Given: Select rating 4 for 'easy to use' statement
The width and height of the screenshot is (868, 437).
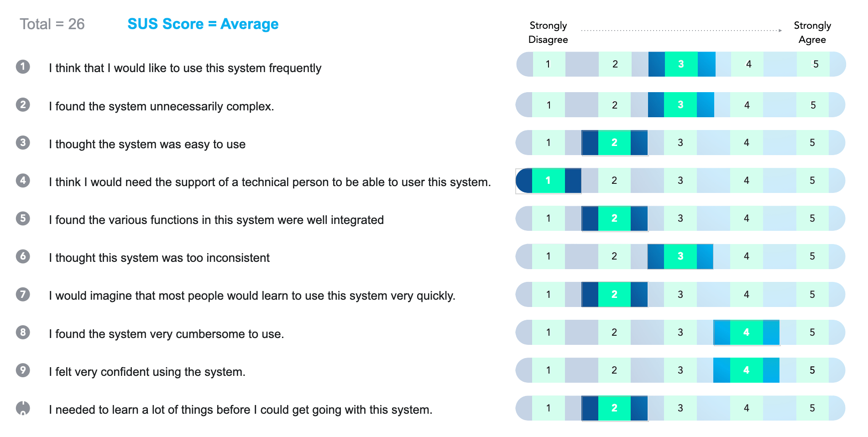Looking at the screenshot, I should point(746,143).
